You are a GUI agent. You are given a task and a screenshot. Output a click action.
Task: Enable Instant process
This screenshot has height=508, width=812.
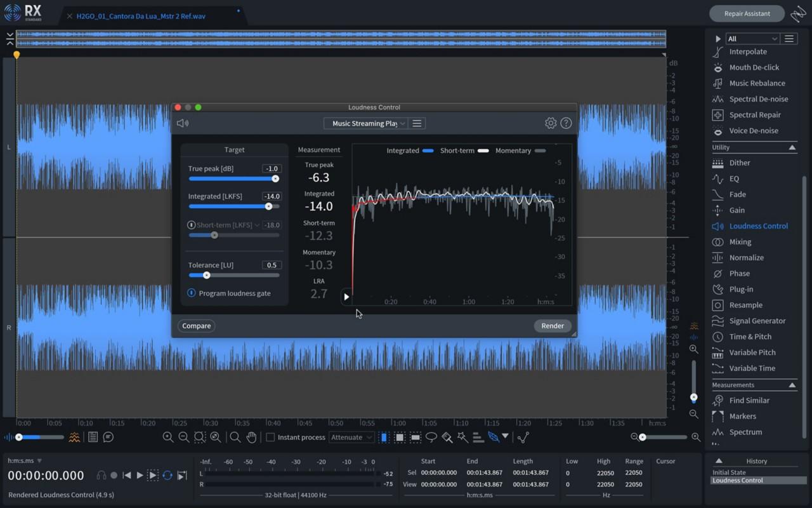pyautogui.click(x=271, y=437)
